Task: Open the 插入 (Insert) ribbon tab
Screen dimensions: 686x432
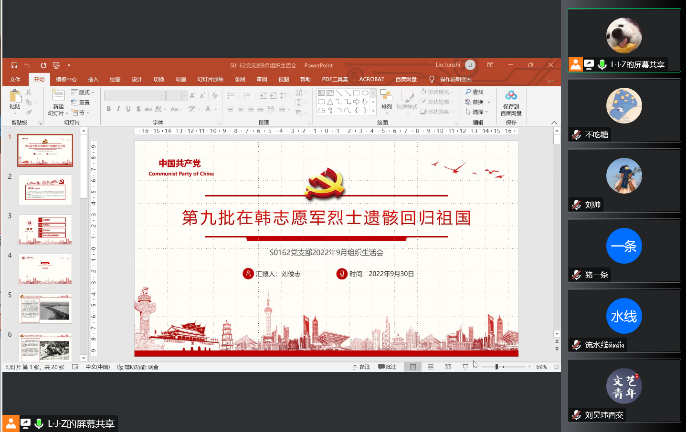Action: (x=93, y=78)
